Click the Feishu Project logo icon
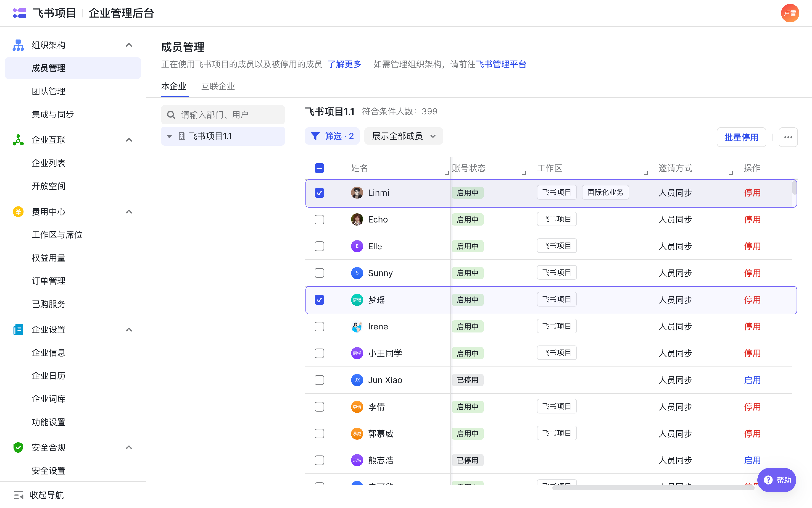Screen dimensions: 812x508 click(x=19, y=13)
